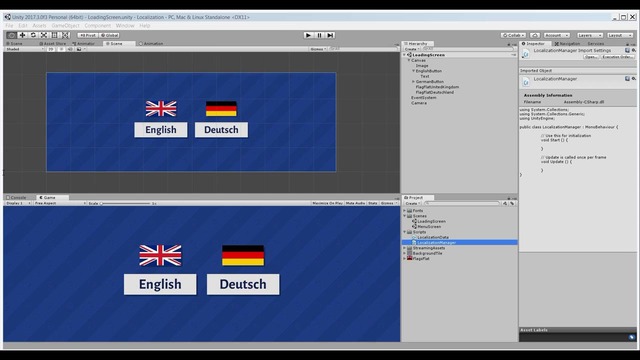Open Scene view Gizmos dropdown
Viewport: 640px width, 360px height.
[318, 49]
